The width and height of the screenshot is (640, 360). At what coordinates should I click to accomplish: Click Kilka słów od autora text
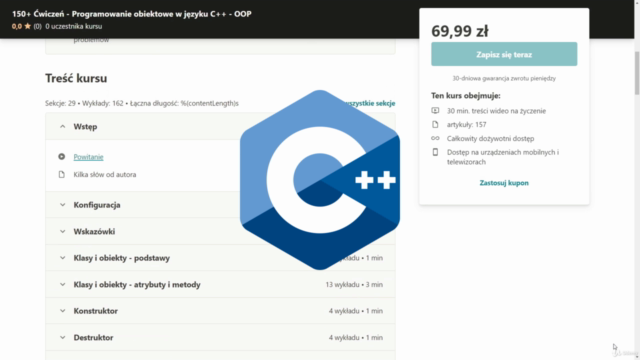(x=105, y=175)
